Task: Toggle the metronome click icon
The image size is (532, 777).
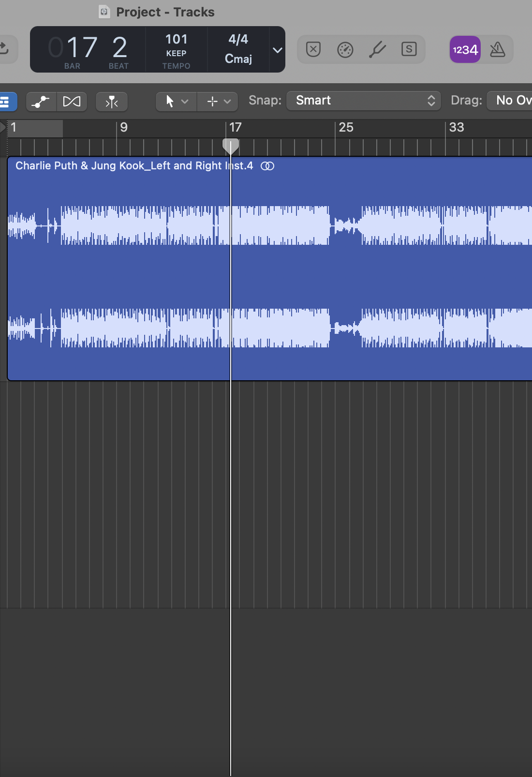Action: (x=497, y=49)
